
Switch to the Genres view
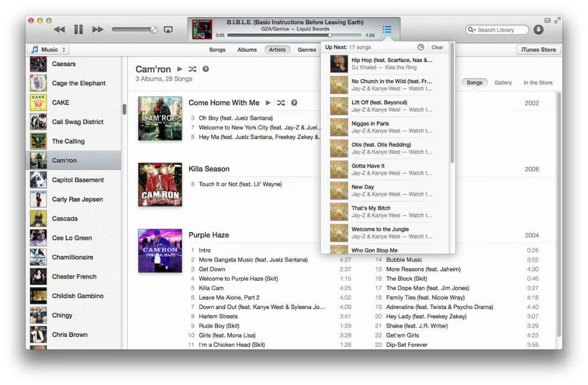tap(307, 50)
